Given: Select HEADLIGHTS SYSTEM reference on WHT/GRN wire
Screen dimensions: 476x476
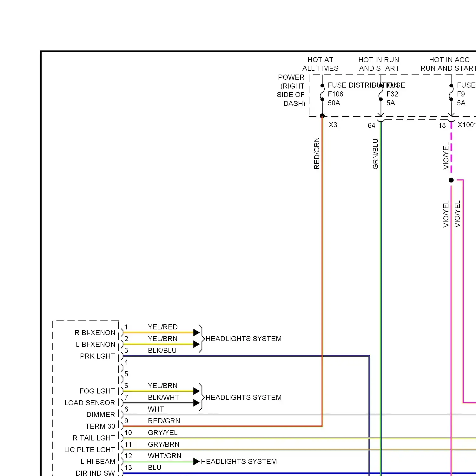Looking at the screenshot, I should coord(239,461).
